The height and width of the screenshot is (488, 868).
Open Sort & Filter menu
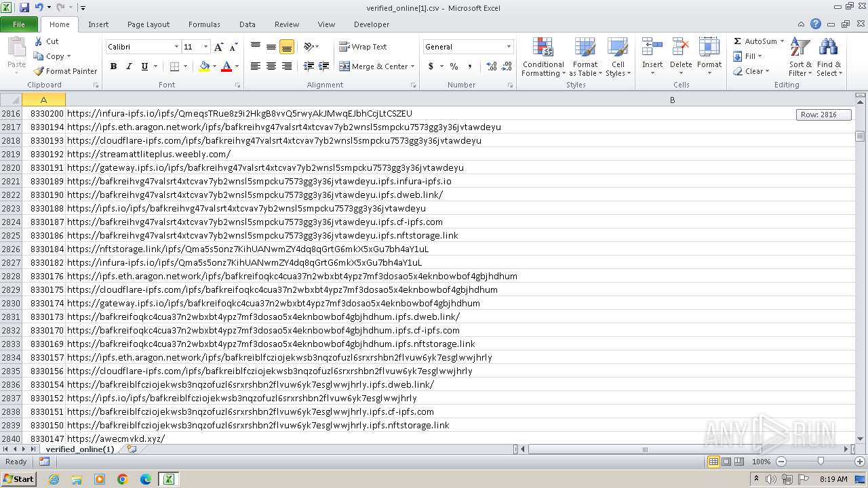[x=800, y=58]
